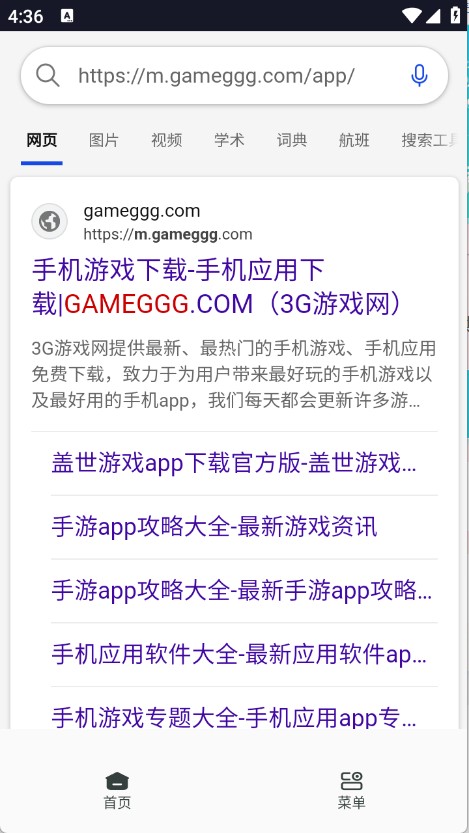Click the gameggg.com site name
This screenshot has width=469, height=833.
tap(142, 211)
